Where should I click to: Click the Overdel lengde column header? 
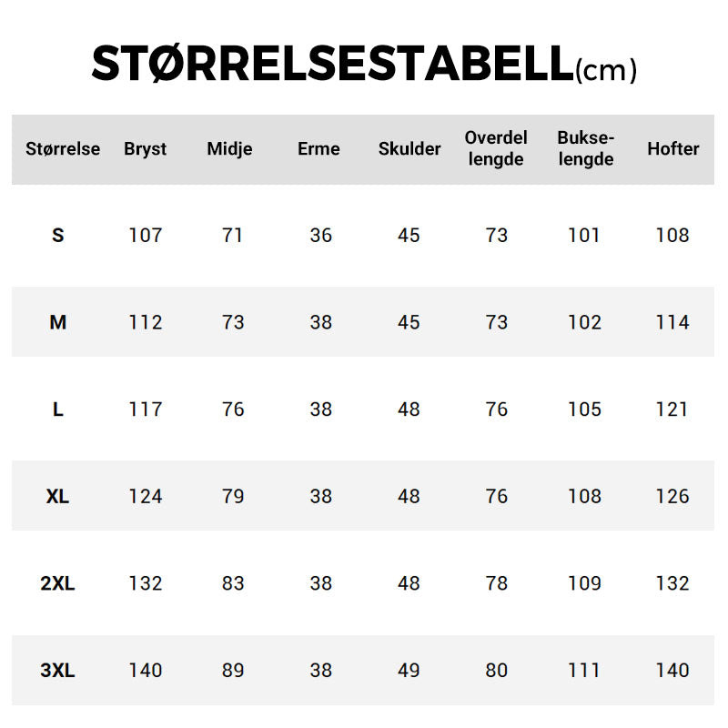(496, 148)
